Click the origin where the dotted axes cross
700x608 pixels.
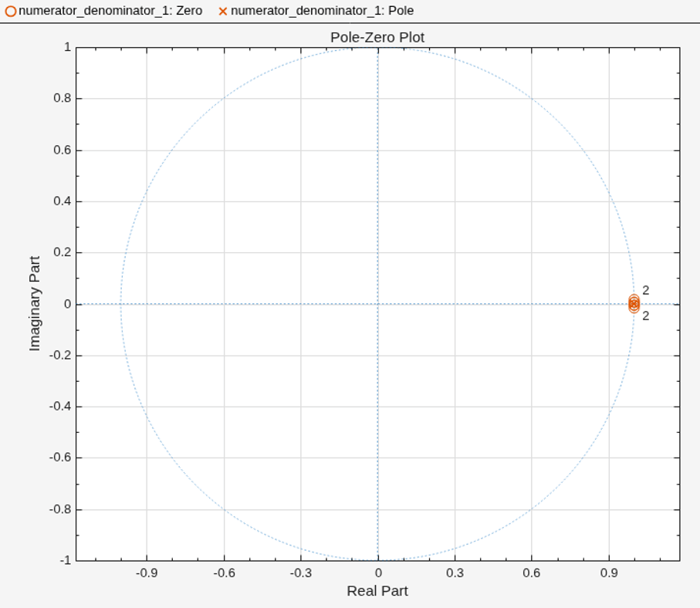378,304
